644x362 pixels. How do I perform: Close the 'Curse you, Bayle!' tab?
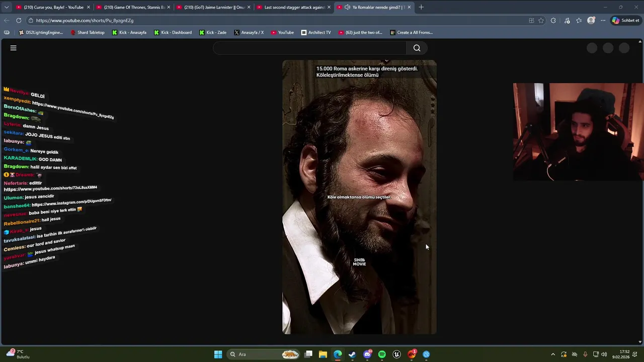tap(88, 8)
